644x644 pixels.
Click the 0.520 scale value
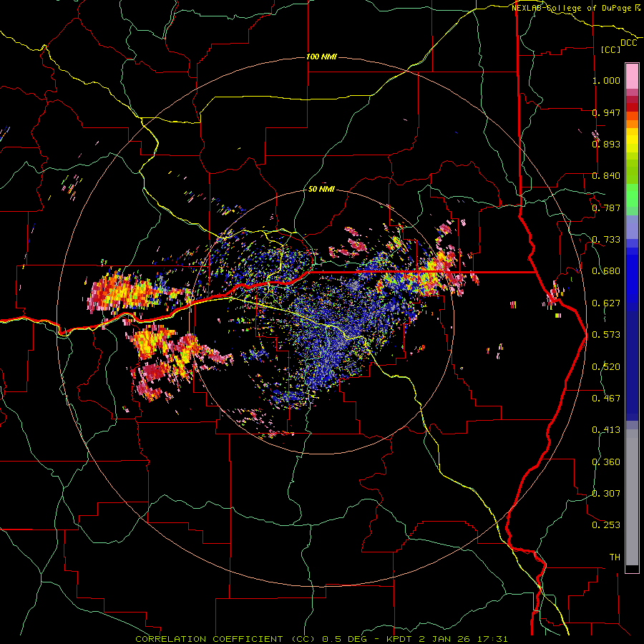[x=606, y=367]
